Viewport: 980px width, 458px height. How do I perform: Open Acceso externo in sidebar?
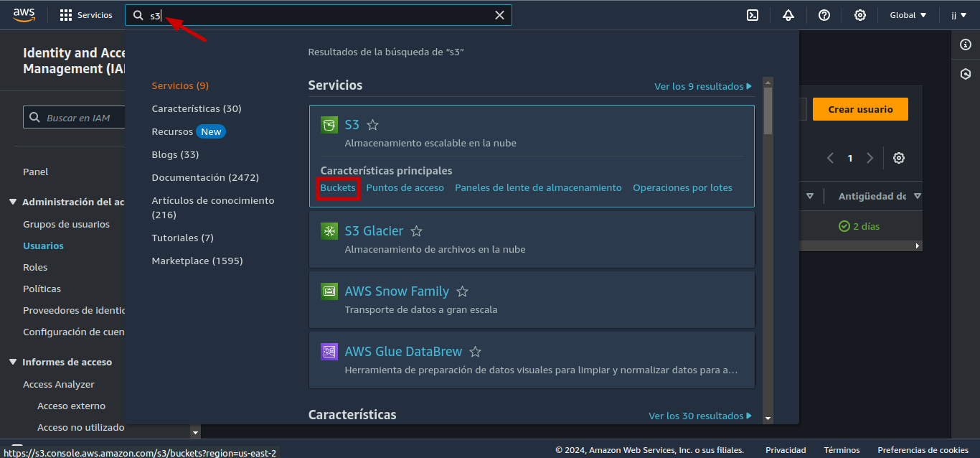click(71, 406)
